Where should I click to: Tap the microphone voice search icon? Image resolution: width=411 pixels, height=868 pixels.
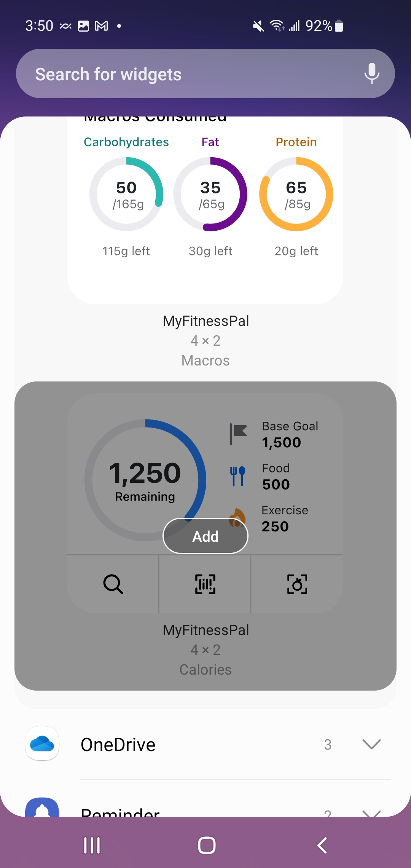point(372,73)
